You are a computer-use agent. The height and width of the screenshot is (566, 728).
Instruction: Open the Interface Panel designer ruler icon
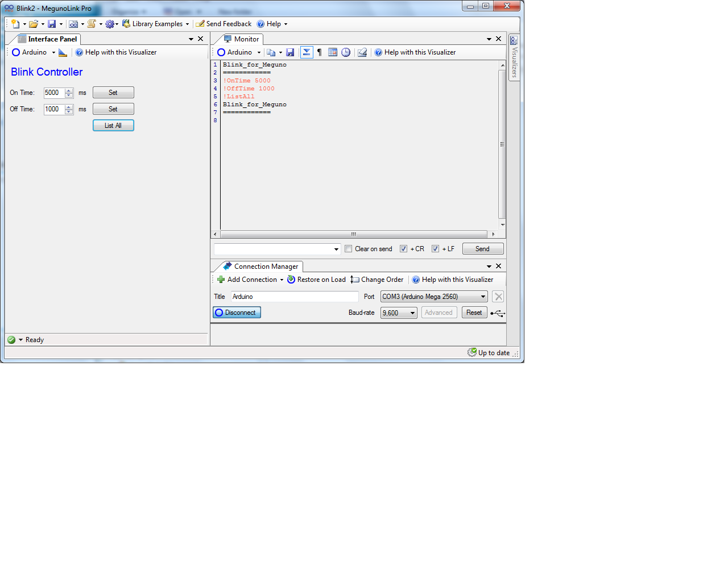coord(63,52)
